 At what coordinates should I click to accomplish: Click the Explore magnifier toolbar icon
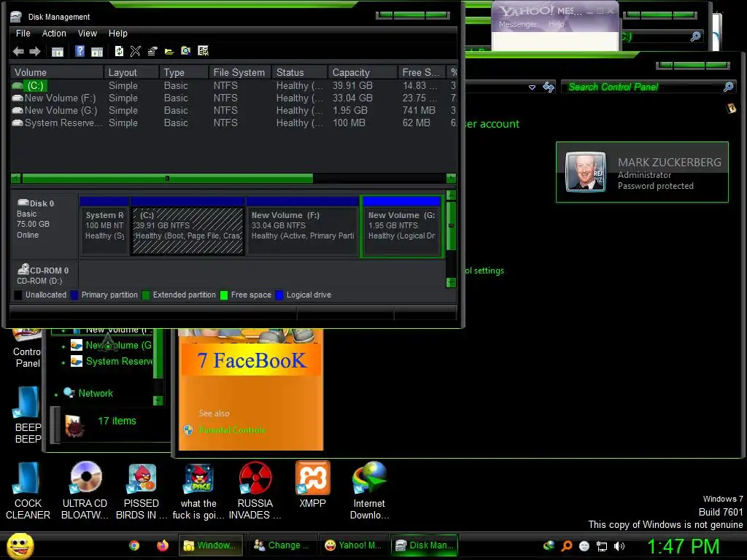[186, 51]
